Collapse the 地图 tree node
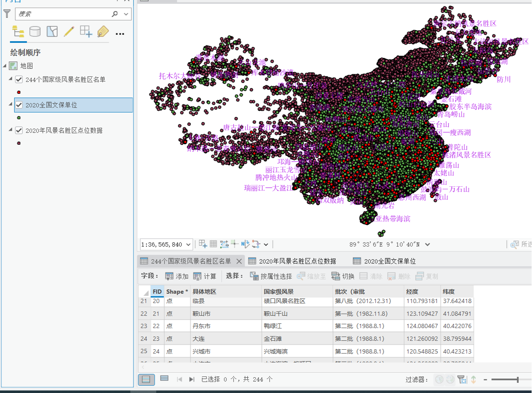 click(x=5, y=66)
